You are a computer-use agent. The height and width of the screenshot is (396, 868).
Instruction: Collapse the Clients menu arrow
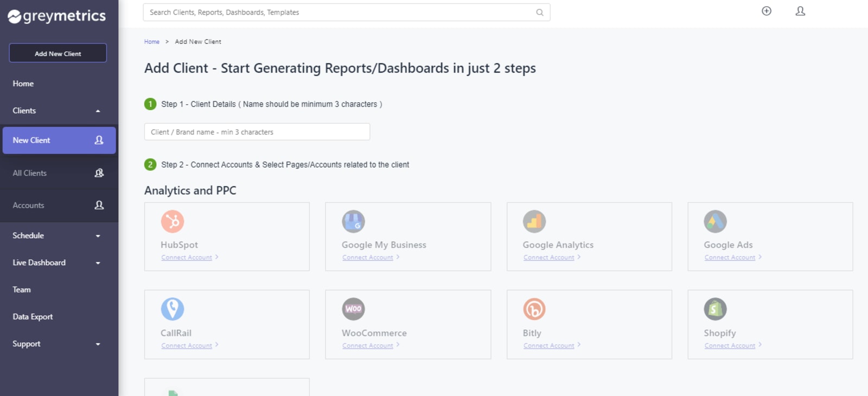click(98, 111)
